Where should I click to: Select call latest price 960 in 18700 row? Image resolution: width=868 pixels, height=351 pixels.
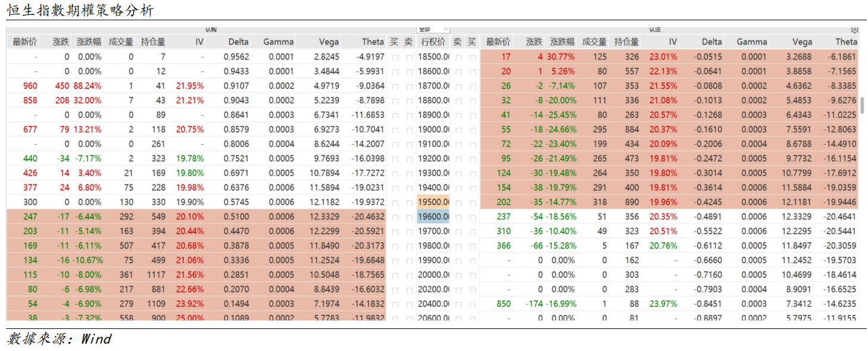click(x=30, y=86)
